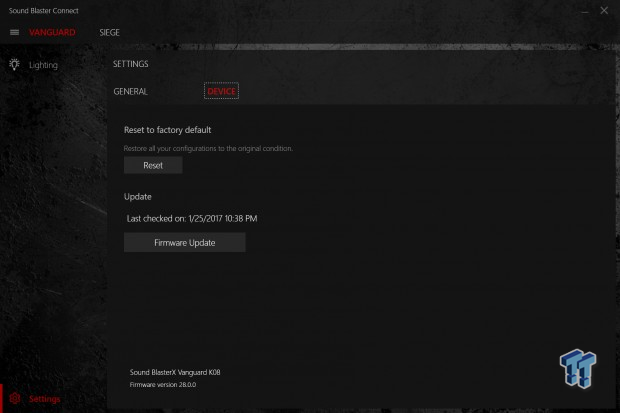Click the 'Last checked on' date text
Image resolution: width=620 pixels, height=413 pixels.
tap(192, 218)
